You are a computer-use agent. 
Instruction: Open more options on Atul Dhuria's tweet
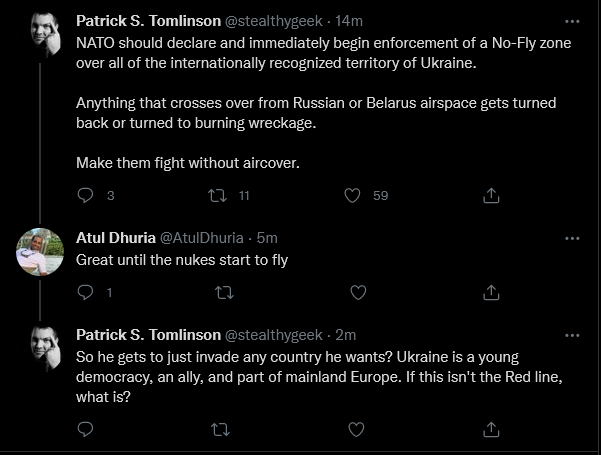click(x=572, y=238)
